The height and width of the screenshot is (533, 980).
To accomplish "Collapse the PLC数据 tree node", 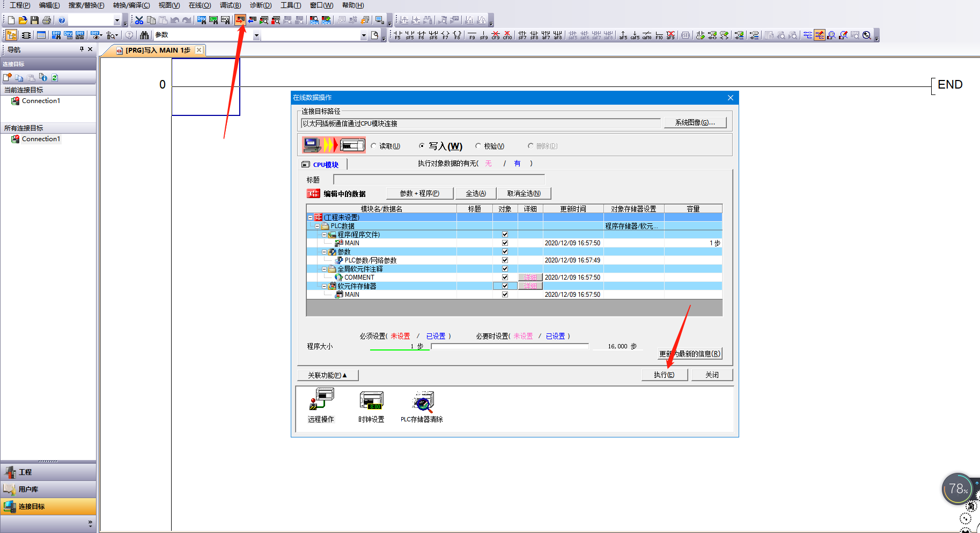I will tap(318, 227).
